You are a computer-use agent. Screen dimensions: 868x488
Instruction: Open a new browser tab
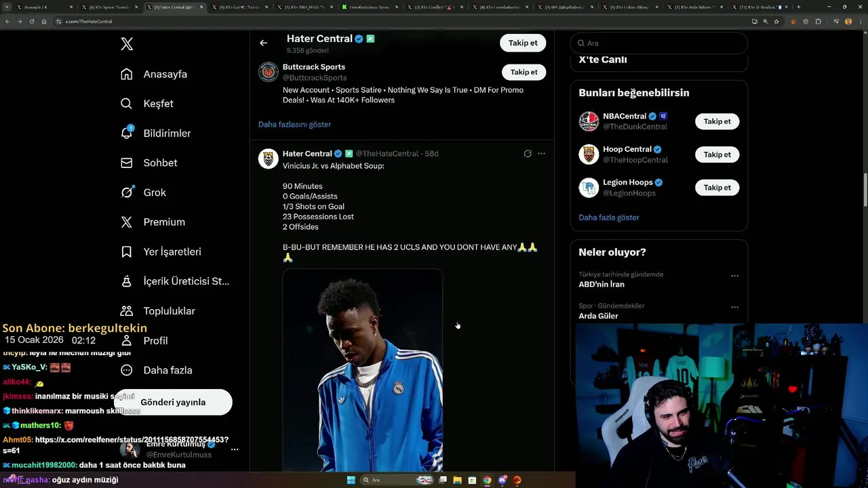coord(798,7)
